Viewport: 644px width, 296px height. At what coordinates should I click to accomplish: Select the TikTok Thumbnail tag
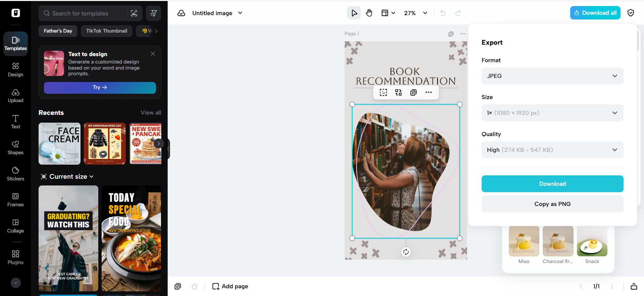pyautogui.click(x=107, y=31)
